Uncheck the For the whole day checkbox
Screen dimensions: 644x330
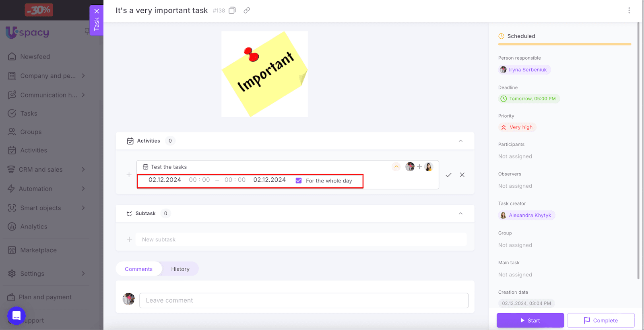pyautogui.click(x=299, y=181)
